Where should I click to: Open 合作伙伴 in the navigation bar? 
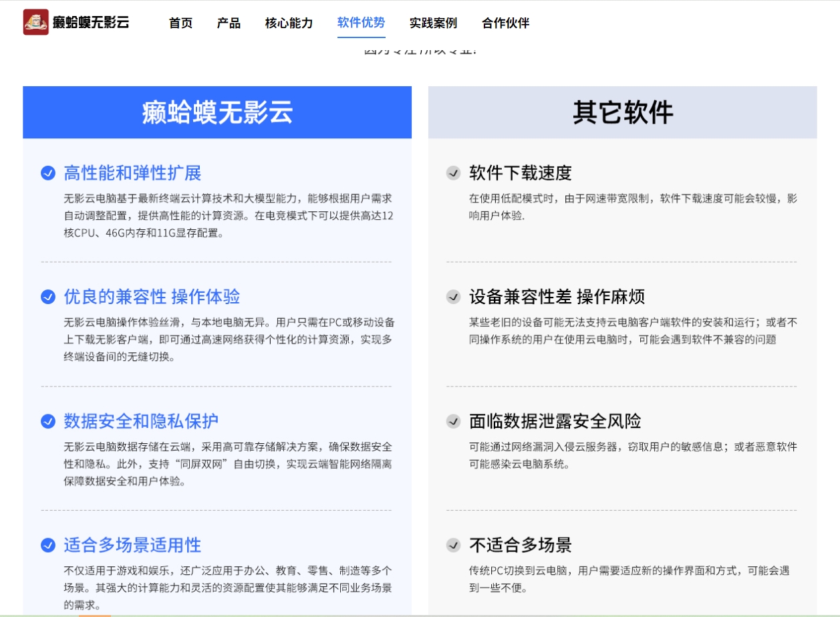[505, 23]
